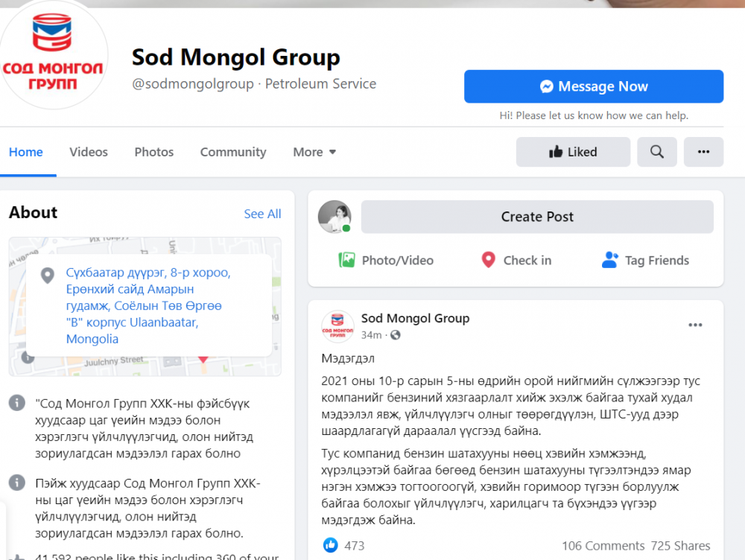Screen dimensions: 745x560
Task: Click the red Check in pin icon
Action: tap(489, 260)
